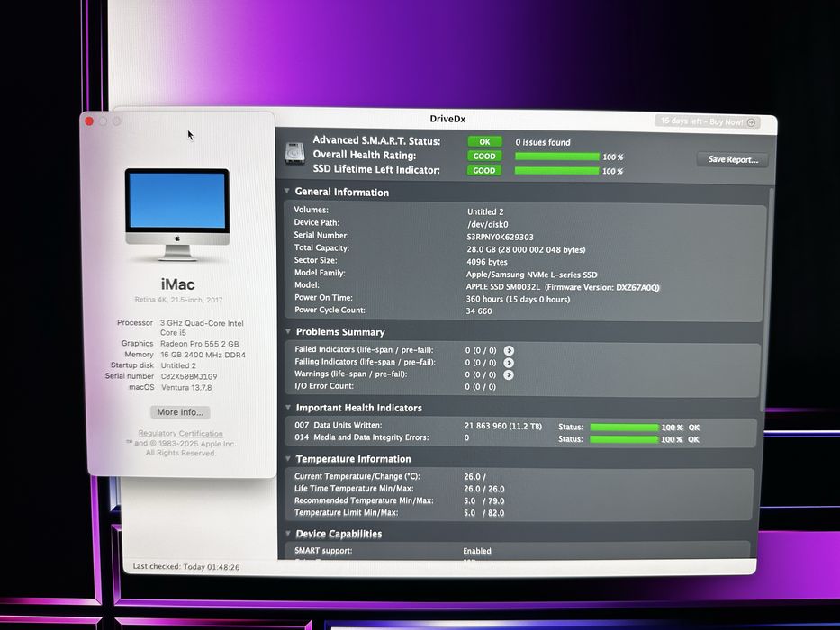
Task: Click the Power Cycle Count value 34 660
Action: click(x=478, y=311)
